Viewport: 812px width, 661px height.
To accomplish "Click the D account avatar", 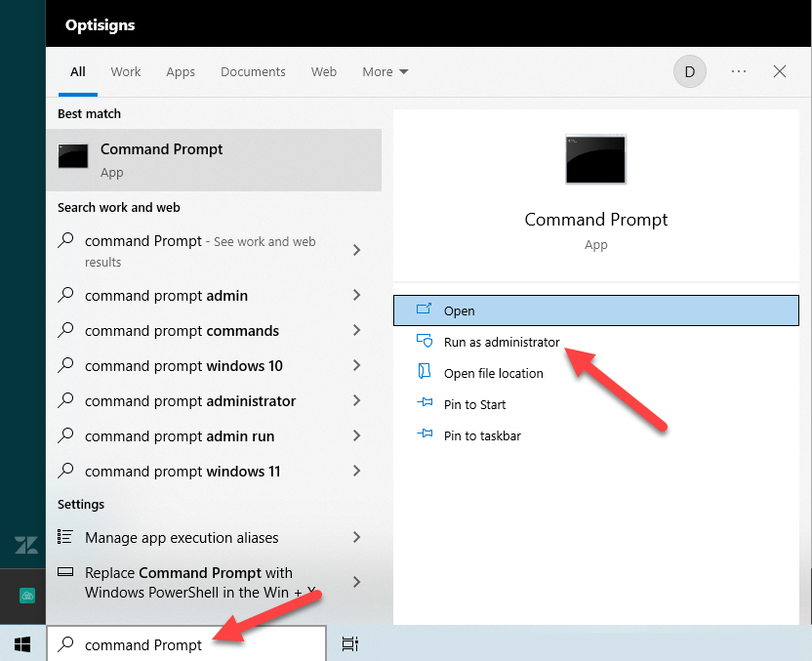I will coord(690,71).
